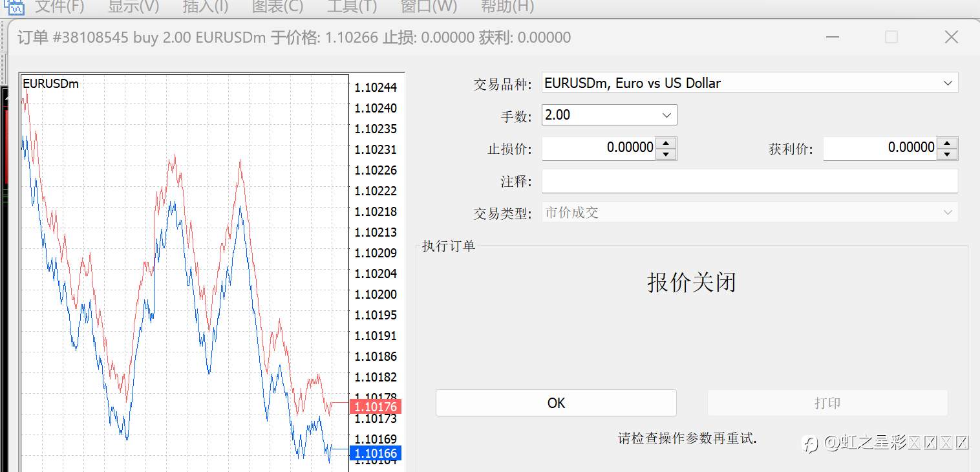Increase the 获利价 value with up arrow

click(947, 143)
